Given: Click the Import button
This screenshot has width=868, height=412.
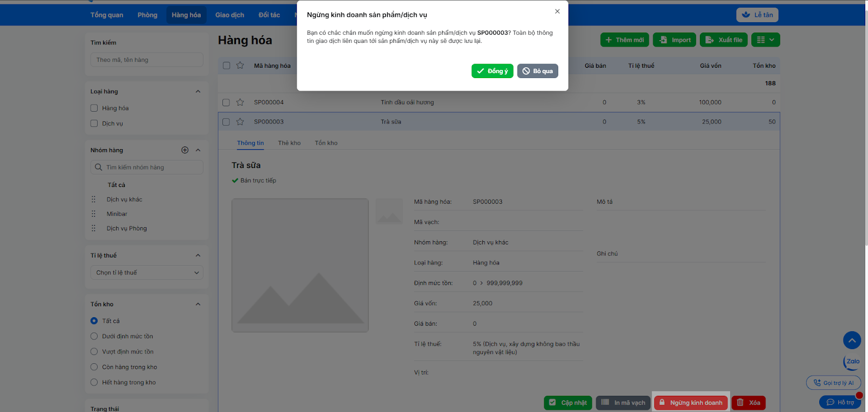Looking at the screenshot, I should pyautogui.click(x=674, y=40).
